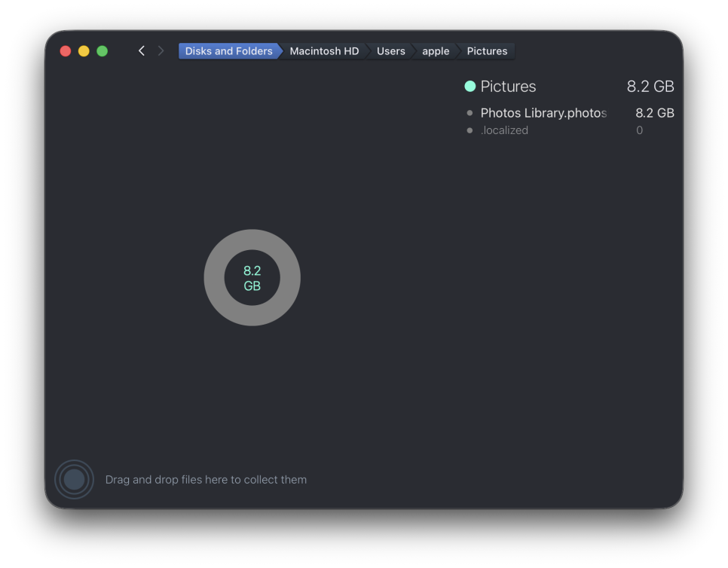Jump to Macintosh HD in breadcrumb
728x568 pixels.
tap(324, 51)
